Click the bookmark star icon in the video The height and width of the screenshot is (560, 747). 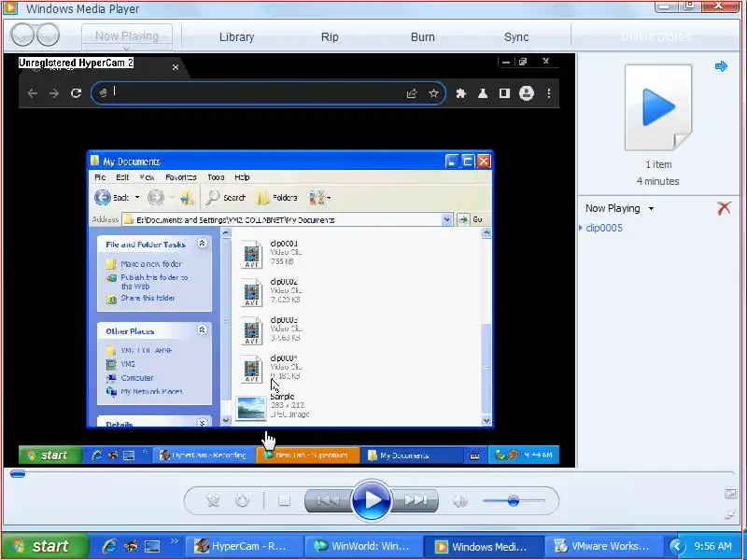click(x=433, y=93)
